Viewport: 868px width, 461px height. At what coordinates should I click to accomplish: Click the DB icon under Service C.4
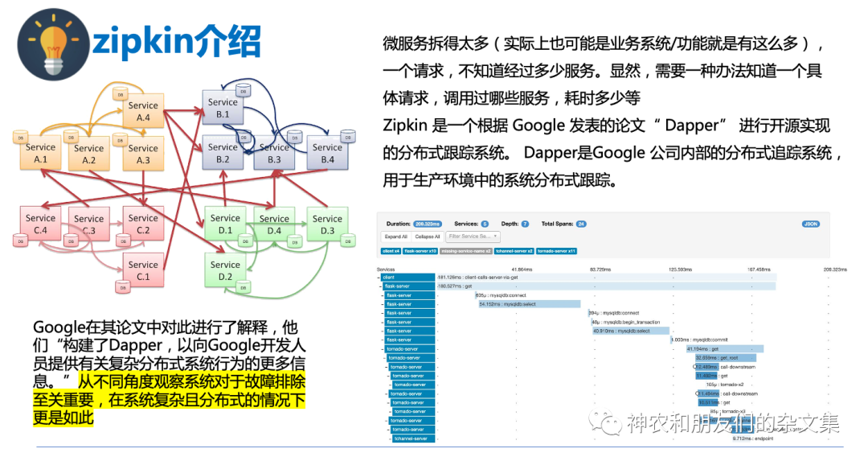(20, 241)
